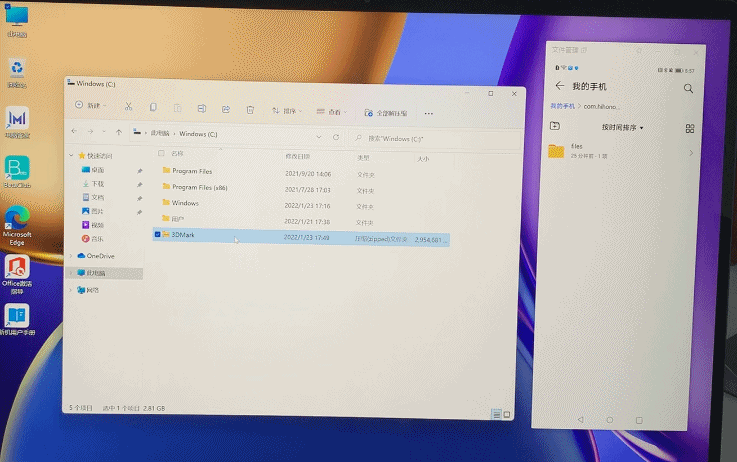Screen dimensions: 737x462
Task: Click the Paste icon in Explorer toolbar
Action: click(x=177, y=108)
